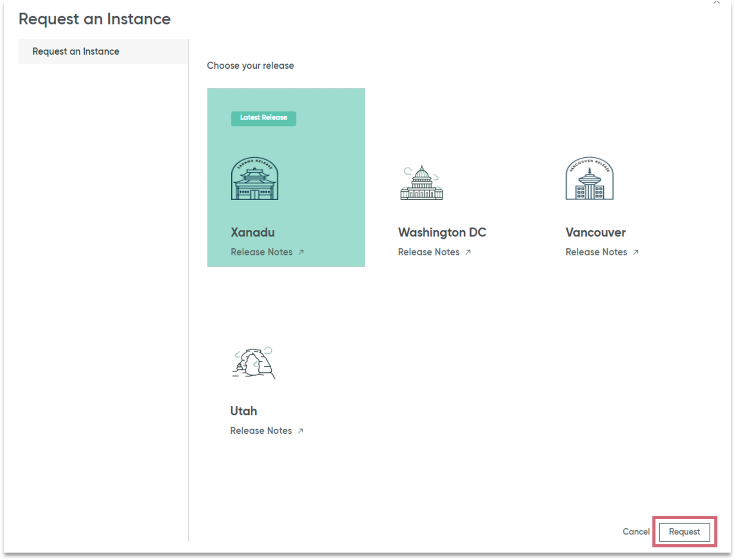Click the external-link arrow beside Vancouver Release Notes
The image size is (735, 560).
pyautogui.click(x=636, y=252)
